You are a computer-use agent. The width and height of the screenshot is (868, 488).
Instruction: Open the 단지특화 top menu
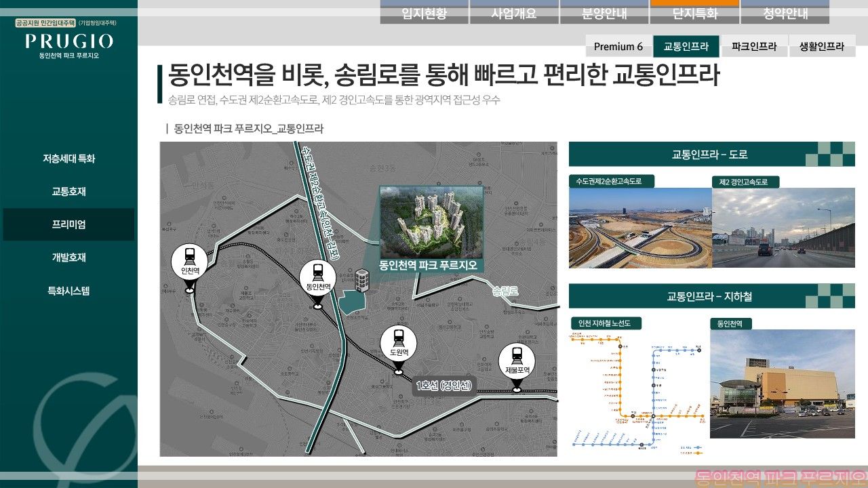(694, 12)
